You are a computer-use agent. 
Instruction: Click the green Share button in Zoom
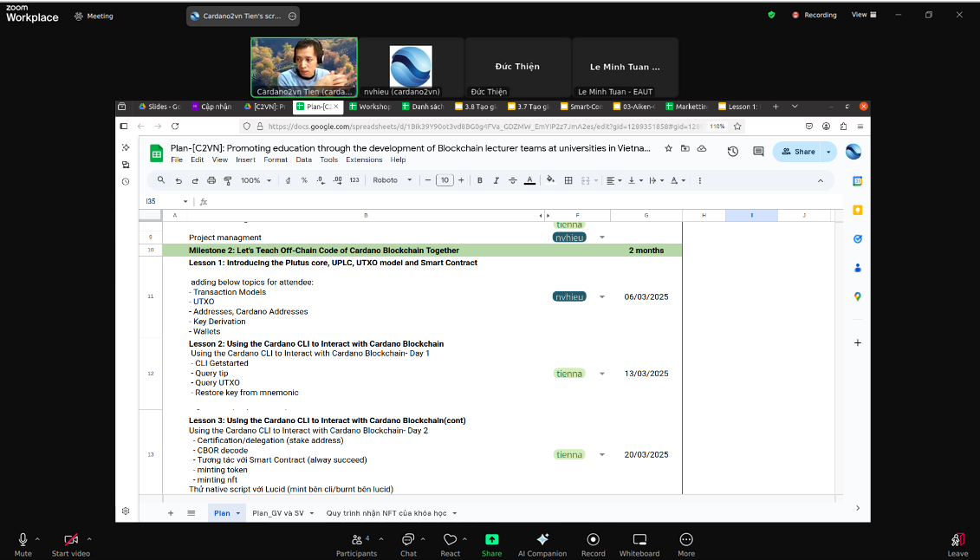pos(492,544)
